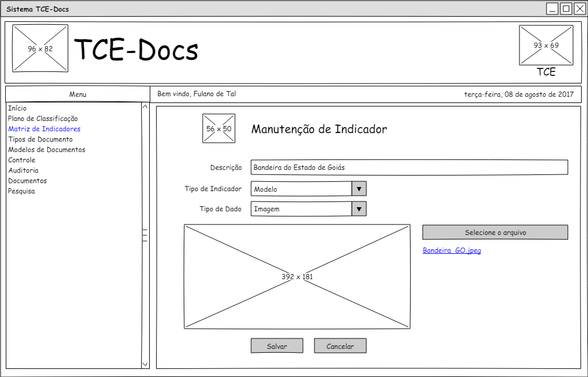Click the TCE-Docs logo image placeholder
The width and height of the screenshot is (588, 377).
point(40,49)
